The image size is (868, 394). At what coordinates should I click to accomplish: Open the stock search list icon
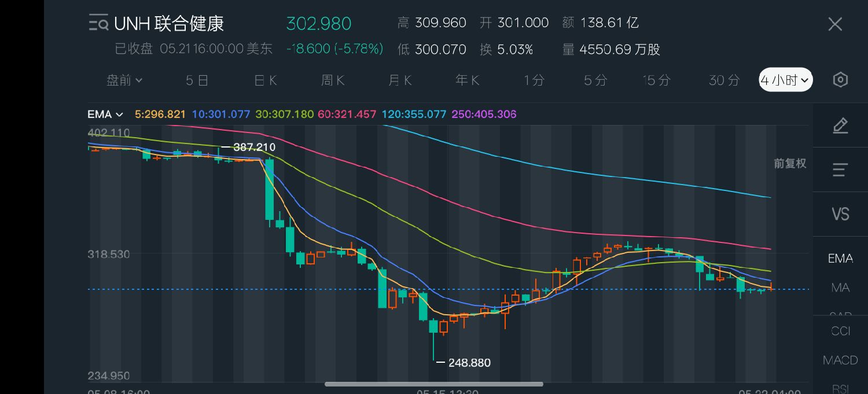(98, 23)
